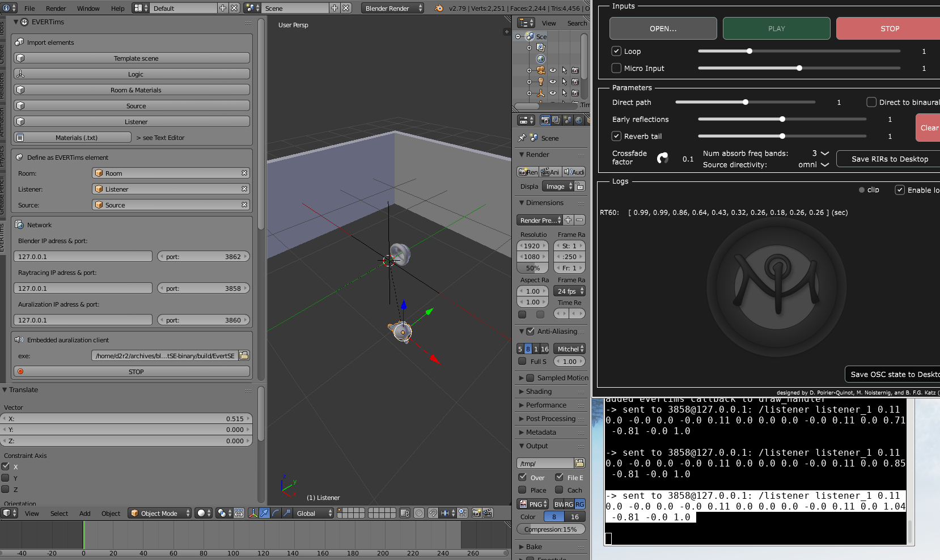Open the 3D view Add menu

[x=84, y=513]
